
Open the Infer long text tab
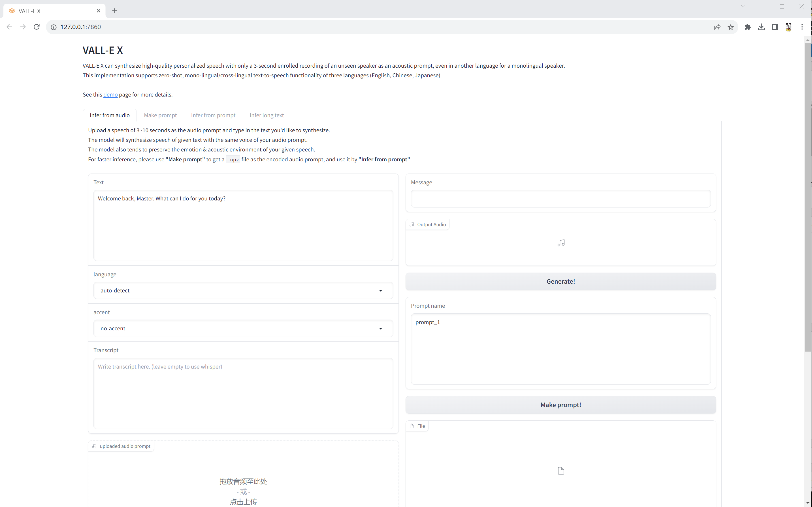[267, 115]
